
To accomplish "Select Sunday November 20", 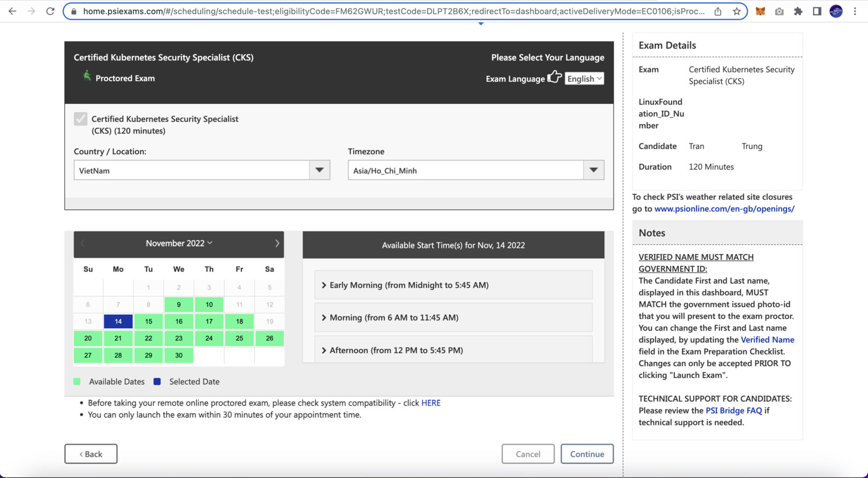I will click(87, 338).
